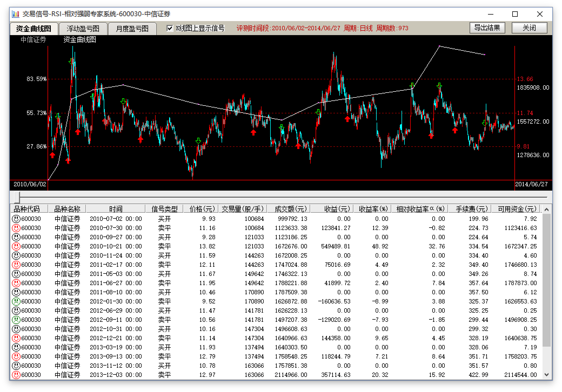Click the 2014/06/27 end date label

(x=531, y=184)
